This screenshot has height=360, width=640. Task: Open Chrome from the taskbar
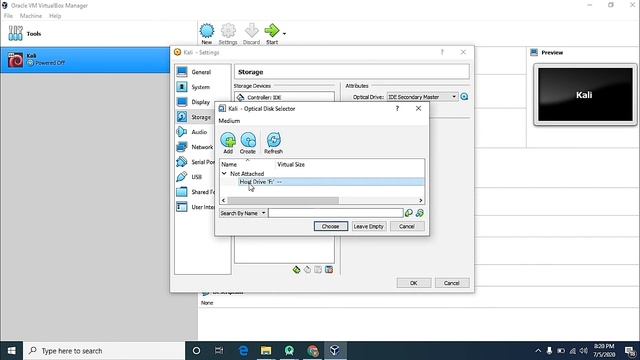point(313,351)
